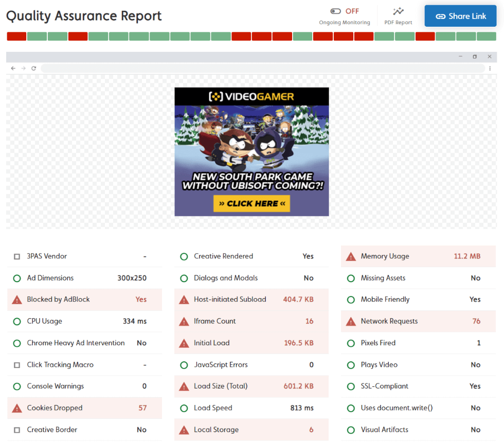Screen dimensions: 504x444
Task: Click the Ad Dimensions green circle icon
Action: point(16,278)
